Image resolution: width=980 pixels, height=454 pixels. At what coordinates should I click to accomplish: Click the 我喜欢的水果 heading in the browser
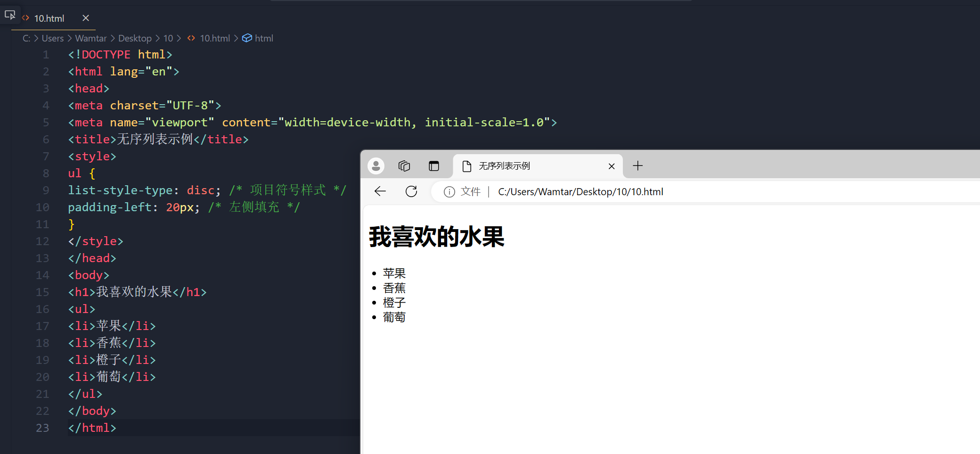click(437, 237)
